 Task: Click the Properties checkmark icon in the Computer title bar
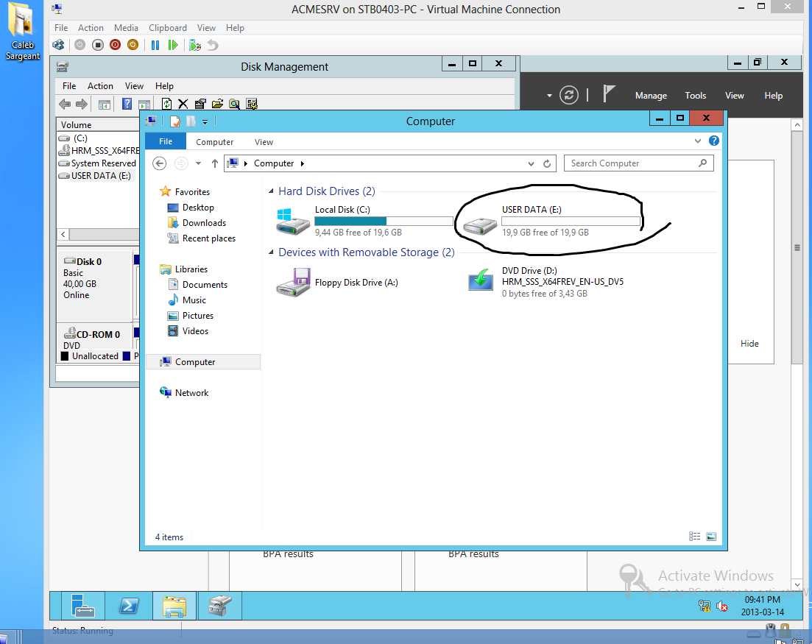point(175,121)
